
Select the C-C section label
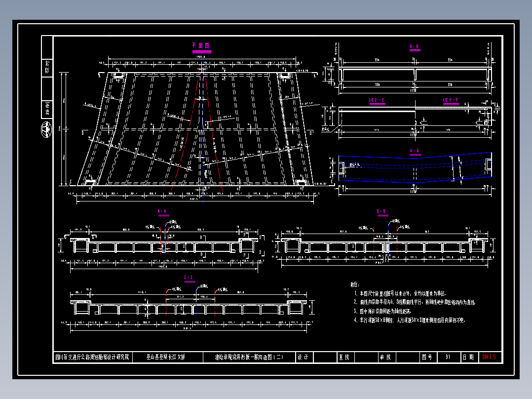pos(189,278)
